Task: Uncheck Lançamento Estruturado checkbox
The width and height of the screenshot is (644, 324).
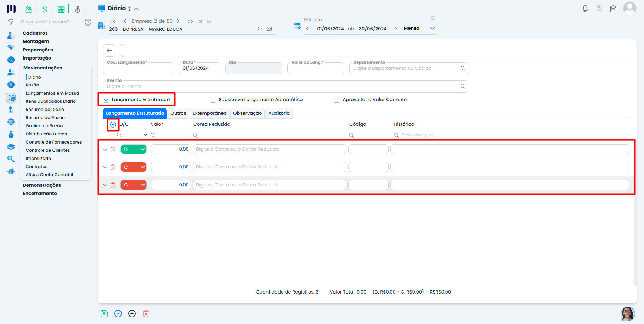Action: 106,100
